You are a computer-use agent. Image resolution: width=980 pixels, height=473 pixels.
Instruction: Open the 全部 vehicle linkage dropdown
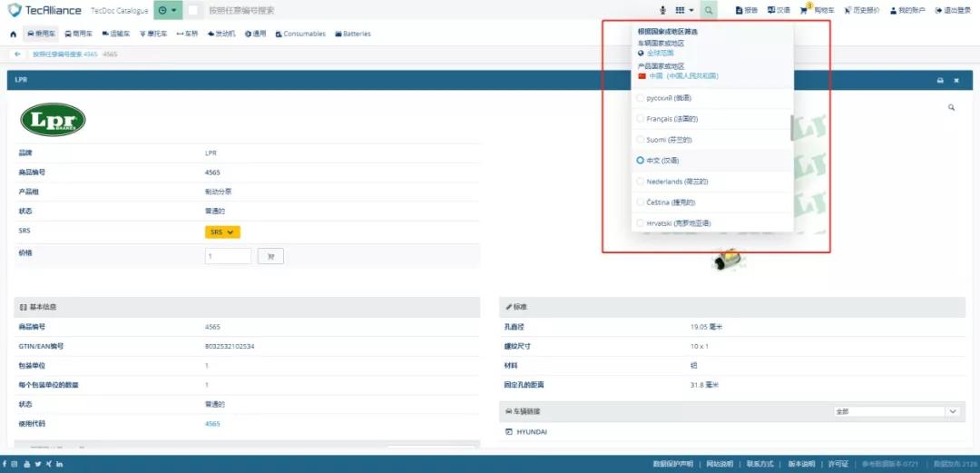(x=897, y=411)
